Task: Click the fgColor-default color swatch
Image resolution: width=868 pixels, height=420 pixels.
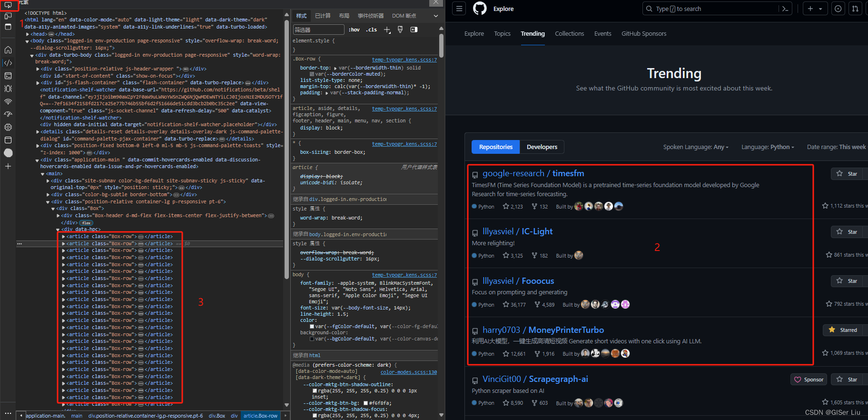Action: (x=312, y=327)
